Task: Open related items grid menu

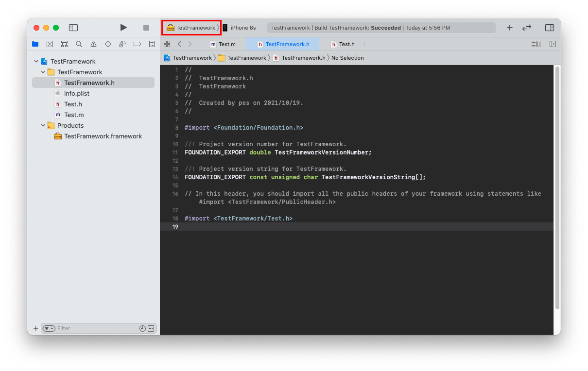Action: (167, 44)
